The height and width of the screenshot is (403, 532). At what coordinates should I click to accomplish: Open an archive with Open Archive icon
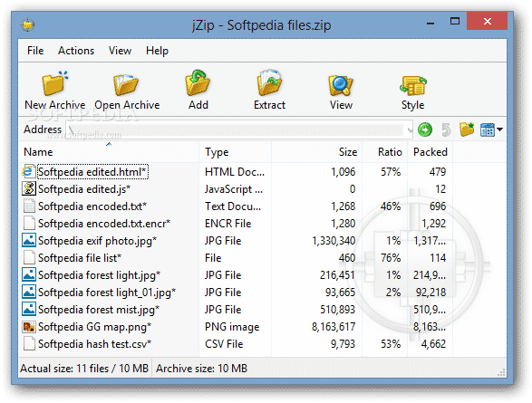coord(126,85)
